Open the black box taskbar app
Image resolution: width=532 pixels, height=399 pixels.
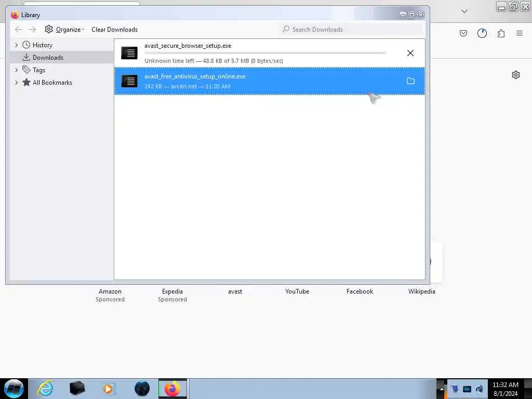coord(77,389)
